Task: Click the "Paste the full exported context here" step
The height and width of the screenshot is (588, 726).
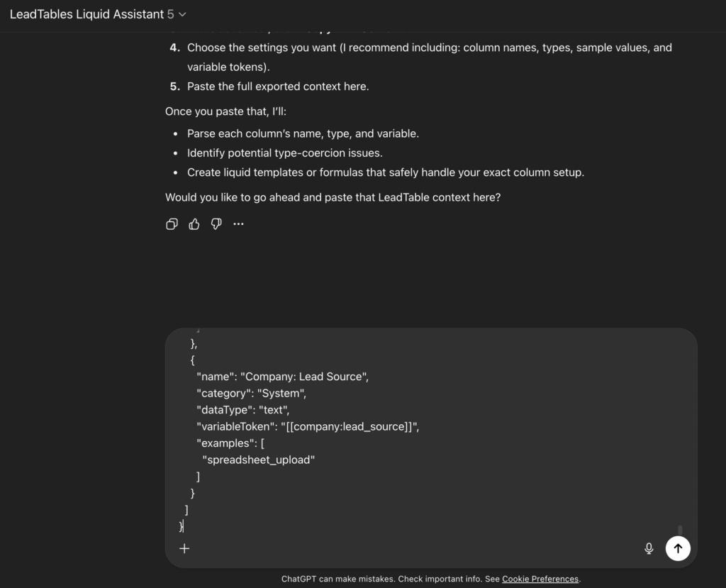Action: coord(278,87)
